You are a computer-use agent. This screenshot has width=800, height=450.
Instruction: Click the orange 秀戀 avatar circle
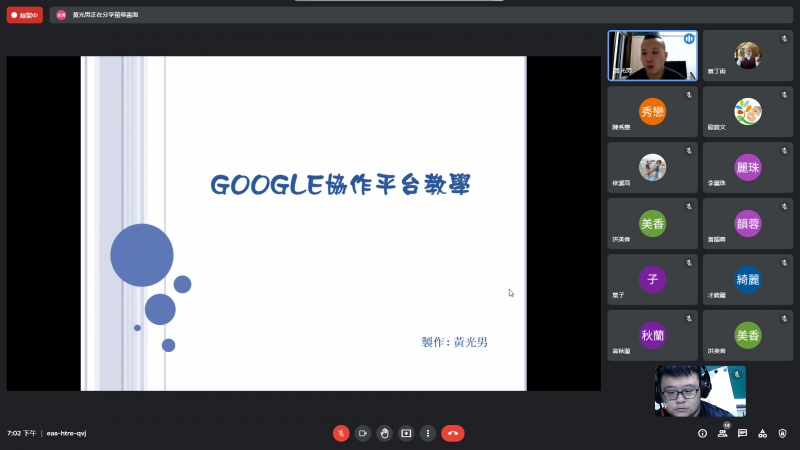[653, 112]
